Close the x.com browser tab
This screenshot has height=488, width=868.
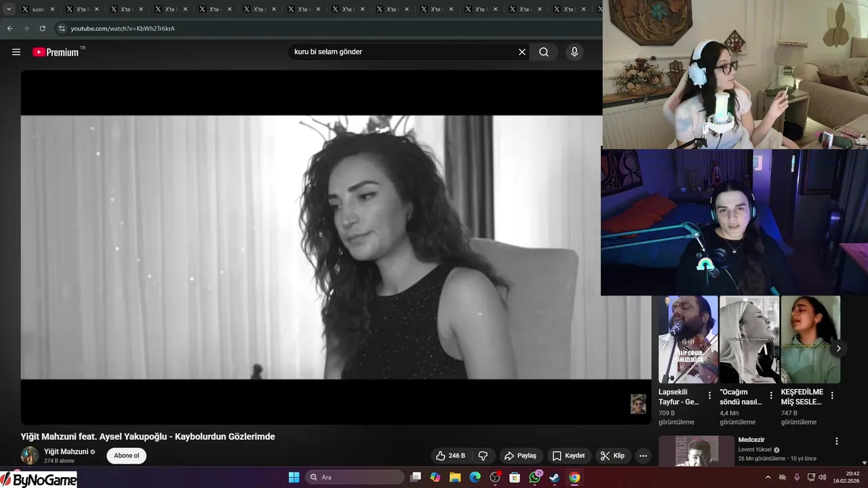(x=53, y=9)
